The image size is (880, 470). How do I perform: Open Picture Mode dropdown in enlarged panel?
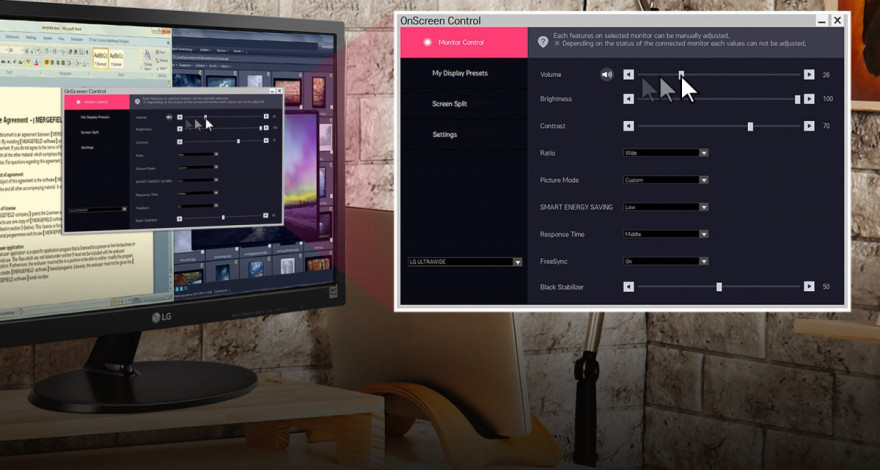666,180
